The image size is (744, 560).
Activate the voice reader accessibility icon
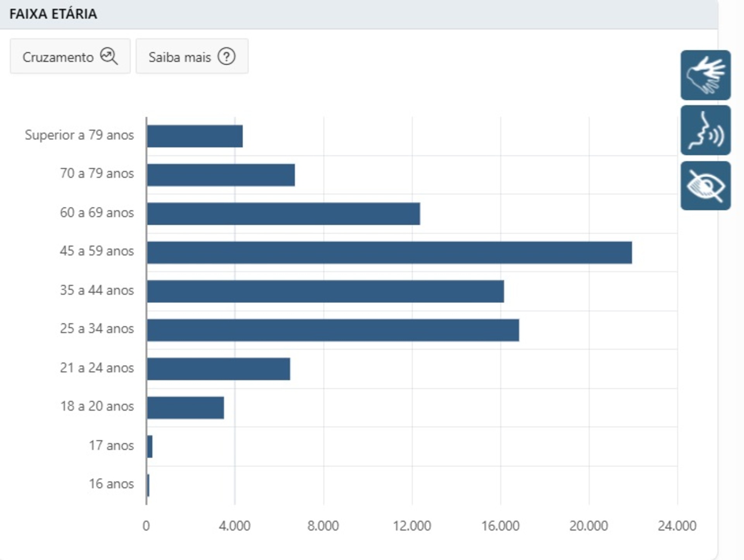click(x=705, y=131)
